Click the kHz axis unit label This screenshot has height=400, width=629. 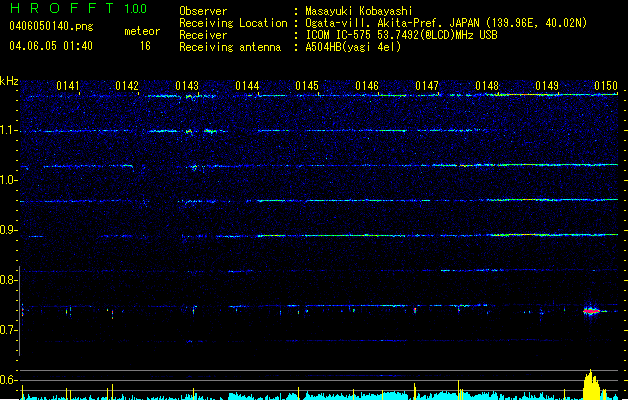9,81
